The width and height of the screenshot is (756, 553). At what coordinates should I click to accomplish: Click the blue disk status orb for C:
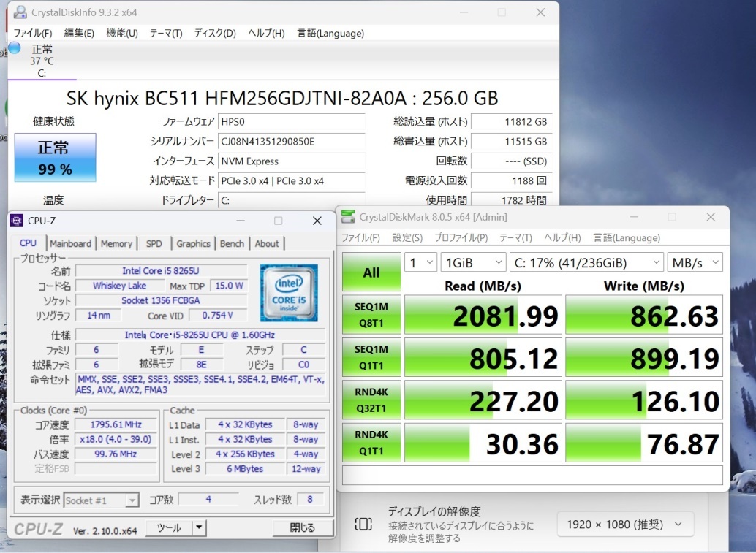coord(15,48)
